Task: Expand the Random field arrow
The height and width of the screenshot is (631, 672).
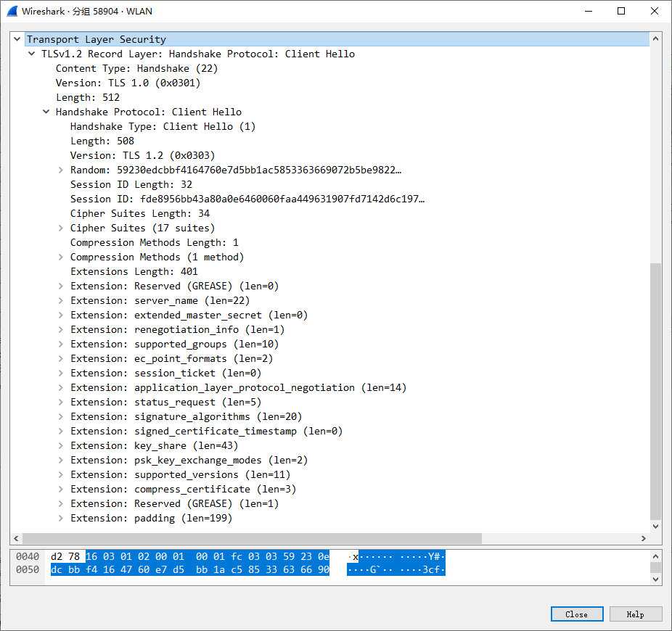Action: point(61,170)
